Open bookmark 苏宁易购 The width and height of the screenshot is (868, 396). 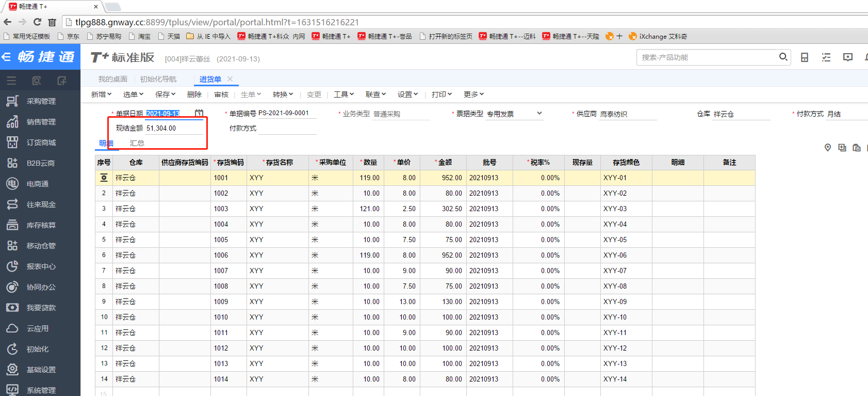point(104,36)
